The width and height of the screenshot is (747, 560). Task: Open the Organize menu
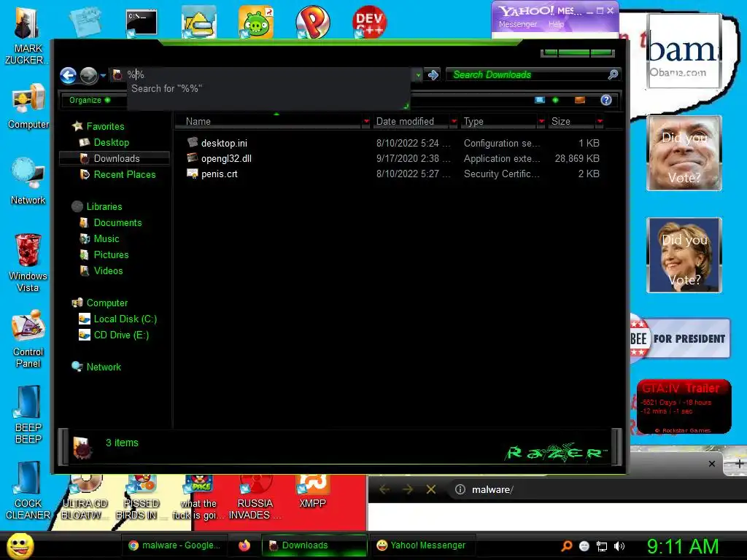point(90,100)
